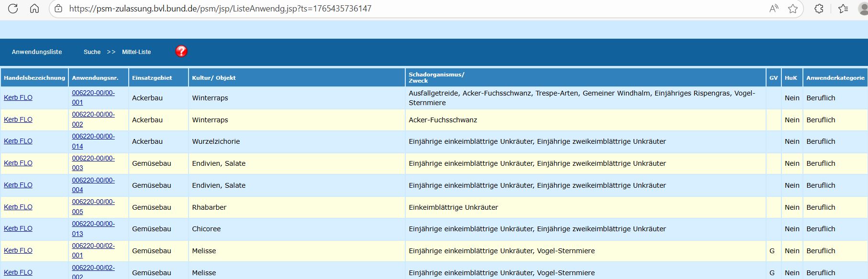
Task: Go to the Mittel-Liste breadcrumb
Action: click(136, 52)
